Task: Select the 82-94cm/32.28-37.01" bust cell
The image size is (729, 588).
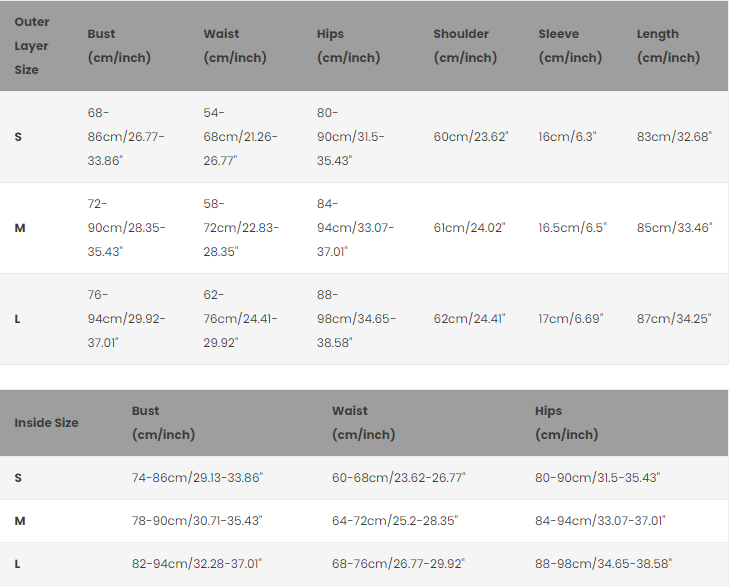Action: [197, 564]
